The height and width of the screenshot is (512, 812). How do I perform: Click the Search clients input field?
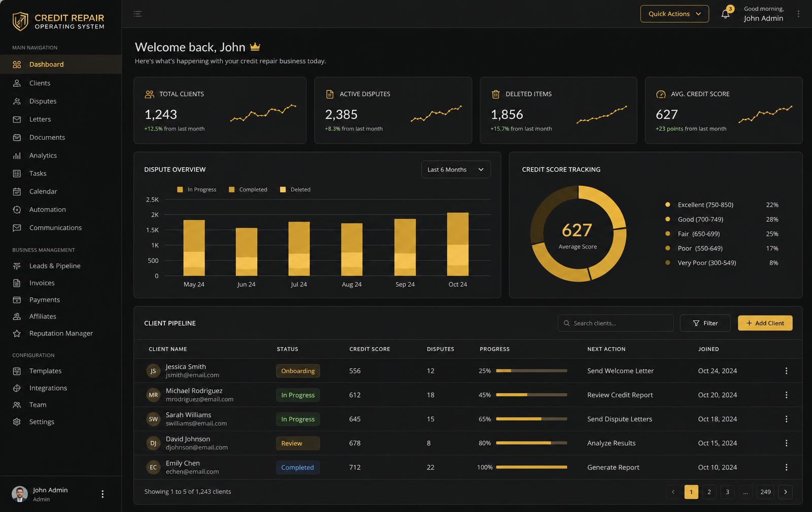(616, 323)
